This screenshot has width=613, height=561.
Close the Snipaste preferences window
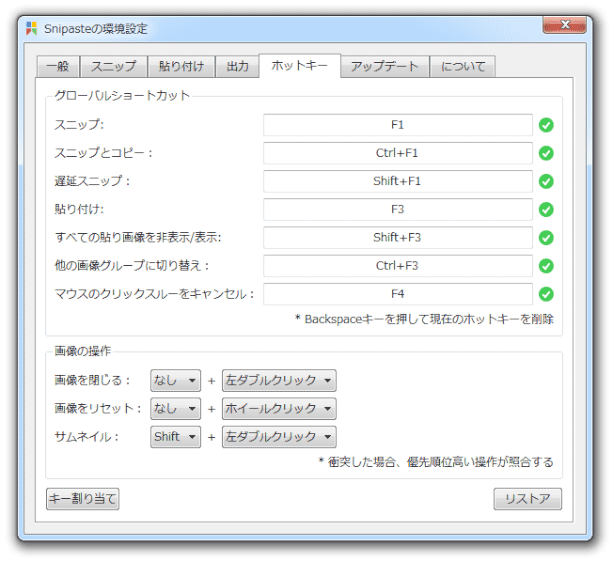pos(565,25)
